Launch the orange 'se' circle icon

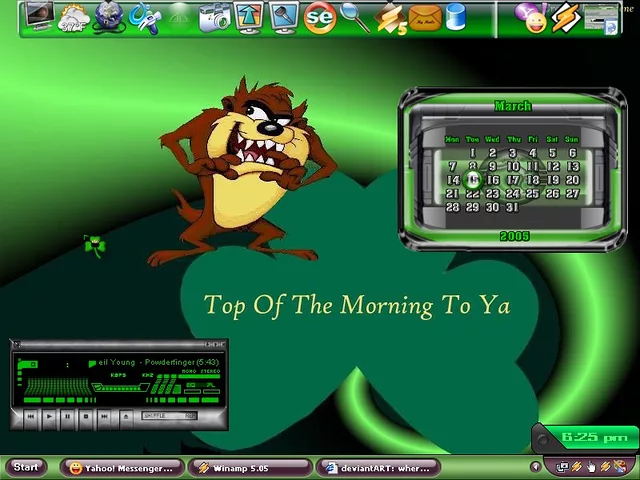coord(320,17)
